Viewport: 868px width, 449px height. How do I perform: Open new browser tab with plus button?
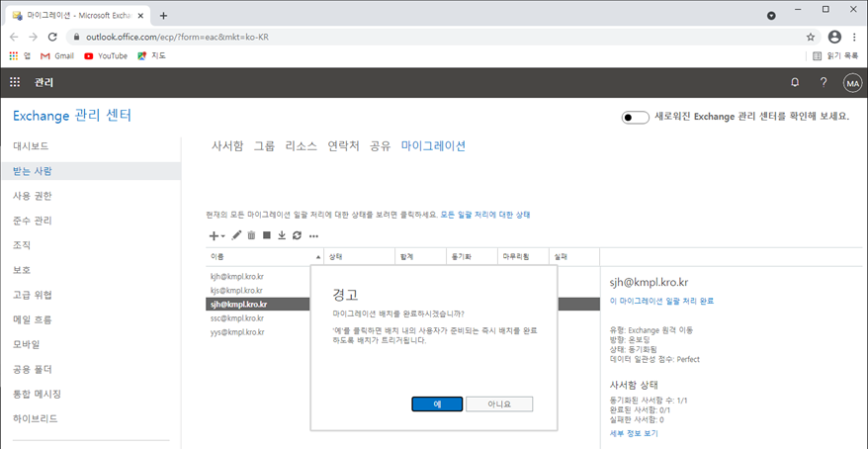pyautogui.click(x=163, y=16)
